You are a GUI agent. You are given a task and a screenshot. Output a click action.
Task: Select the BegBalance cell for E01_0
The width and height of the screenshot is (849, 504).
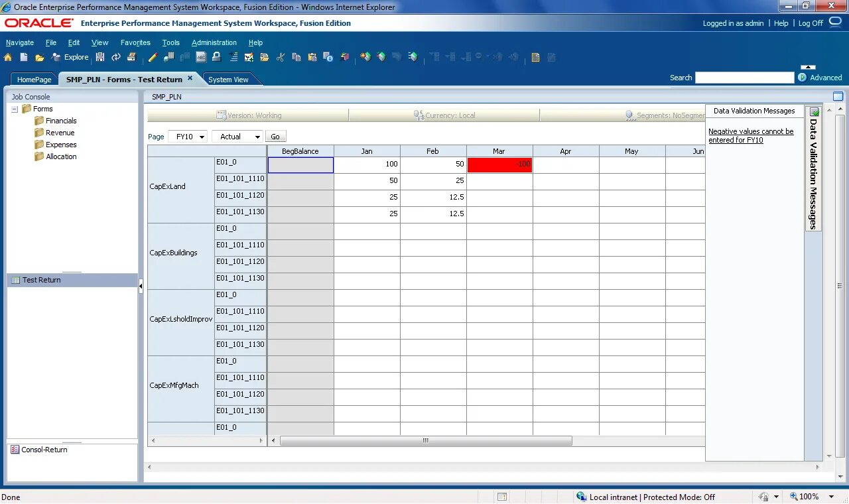300,164
